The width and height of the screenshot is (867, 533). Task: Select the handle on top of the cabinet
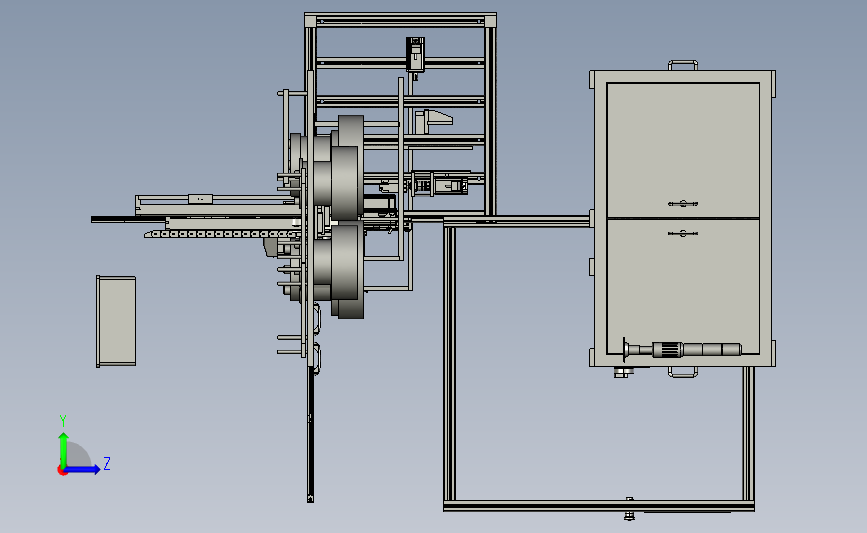coord(683,65)
